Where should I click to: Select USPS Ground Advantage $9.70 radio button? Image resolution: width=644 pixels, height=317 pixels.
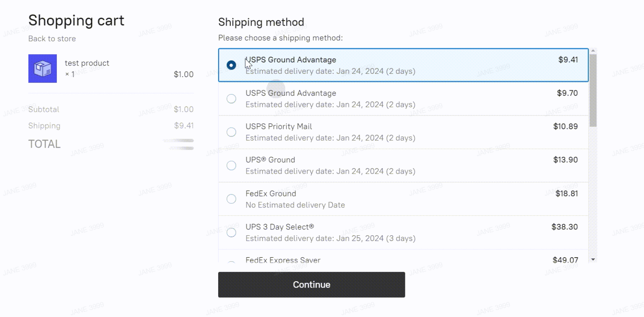(x=232, y=99)
